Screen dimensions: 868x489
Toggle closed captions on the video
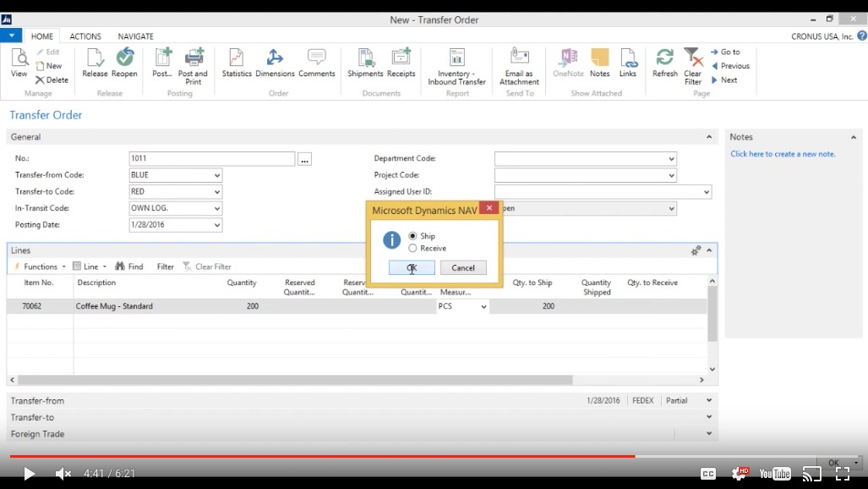(708, 474)
